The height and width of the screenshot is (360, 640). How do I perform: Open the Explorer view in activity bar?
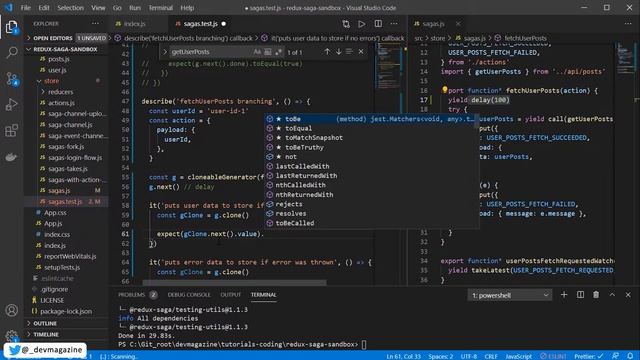click(x=11, y=27)
